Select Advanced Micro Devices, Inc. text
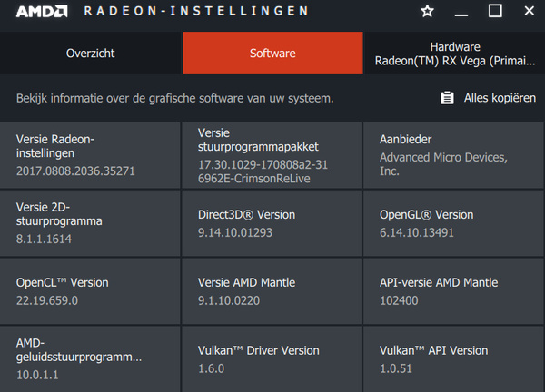The height and width of the screenshot is (392, 545). point(443,164)
